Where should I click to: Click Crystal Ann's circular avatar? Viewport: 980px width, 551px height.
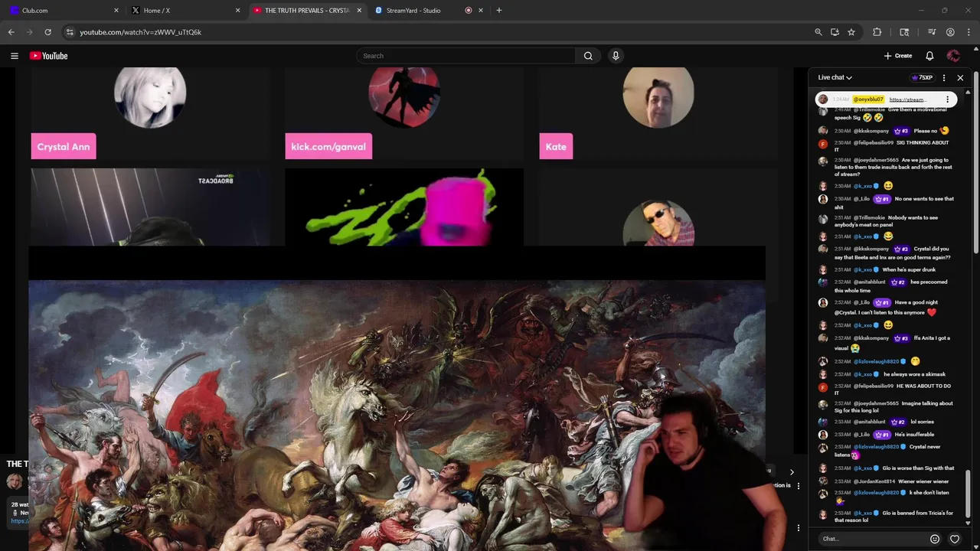(x=150, y=96)
